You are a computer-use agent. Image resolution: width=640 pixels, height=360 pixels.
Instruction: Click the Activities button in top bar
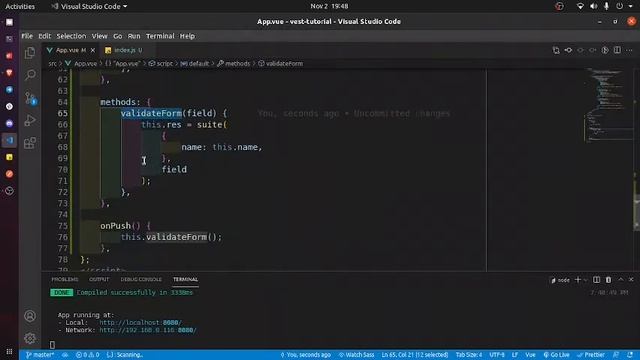click(20, 6)
